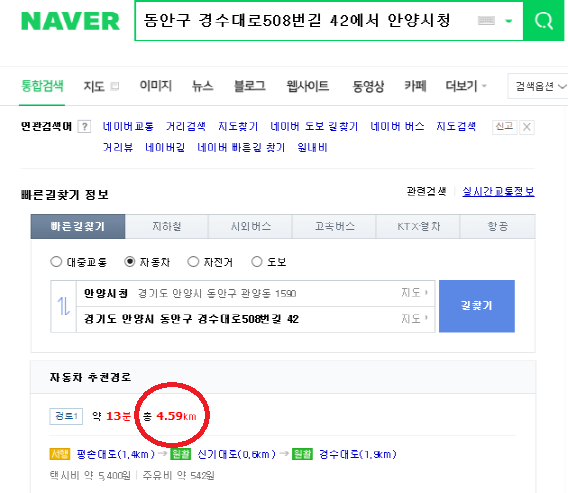Click the 신고 report button
Screen dimensions: 568x493
point(505,127)
